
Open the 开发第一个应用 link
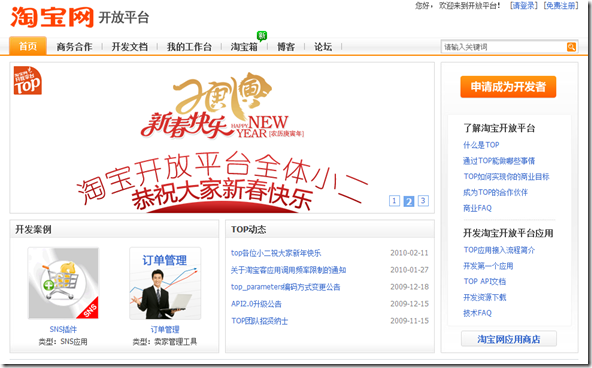[488, 266]
